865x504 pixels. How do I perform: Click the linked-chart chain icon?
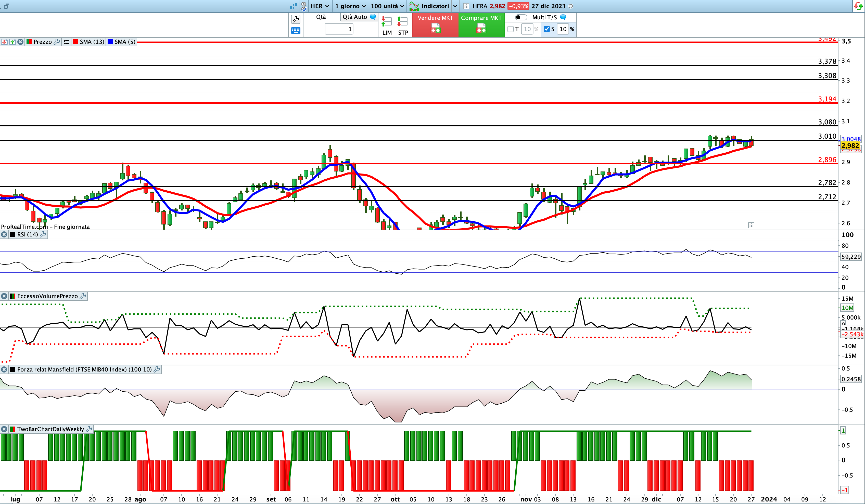click(x=304, y=6)
